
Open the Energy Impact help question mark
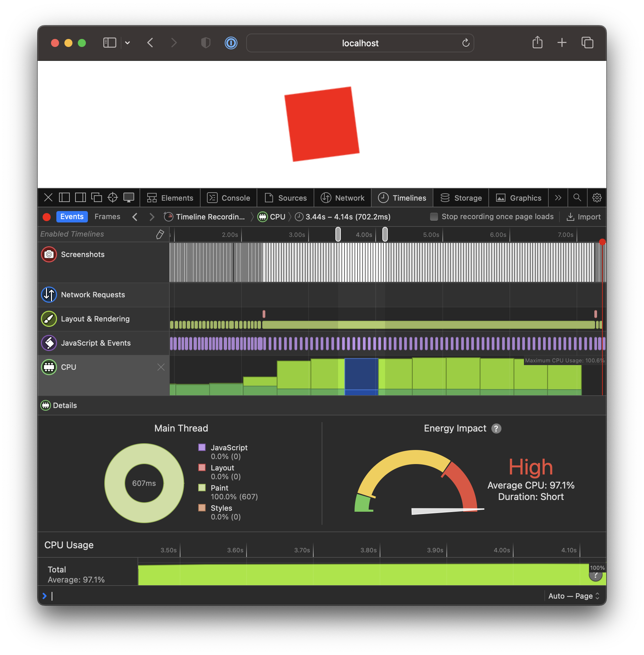(x=496, y=428)
